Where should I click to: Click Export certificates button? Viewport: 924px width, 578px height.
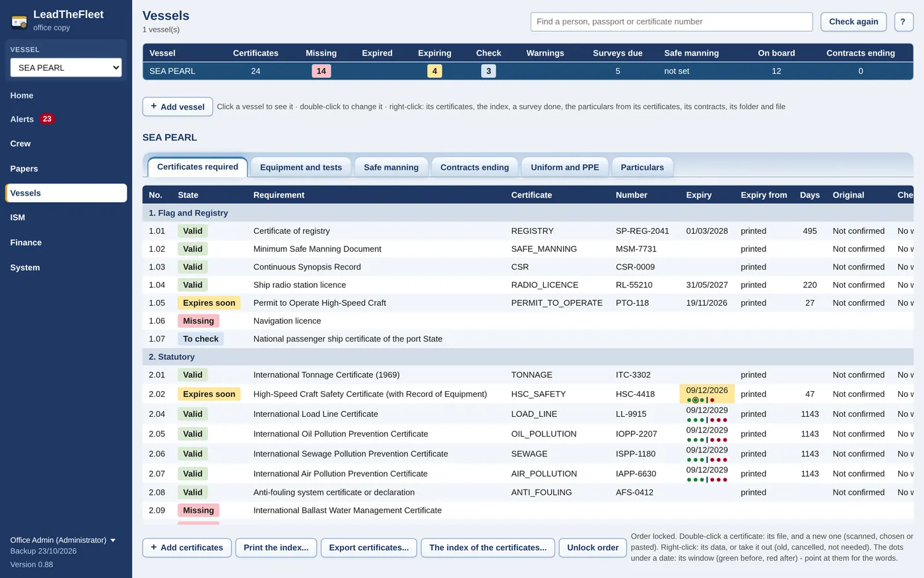pyautogui.click(x=369, y=548)
